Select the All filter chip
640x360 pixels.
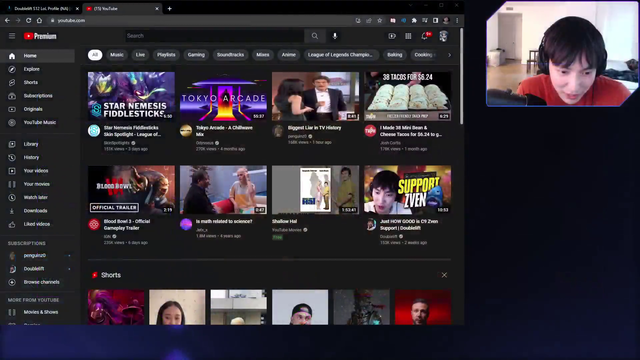click(95, 55)
